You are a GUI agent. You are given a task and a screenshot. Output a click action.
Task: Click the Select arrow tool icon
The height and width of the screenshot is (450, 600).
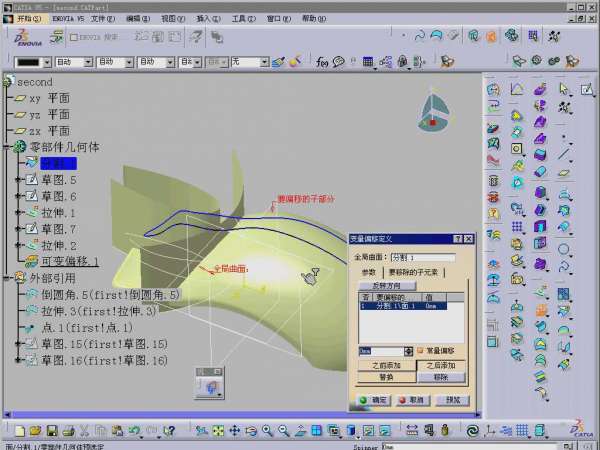click(x=563, y=89)
